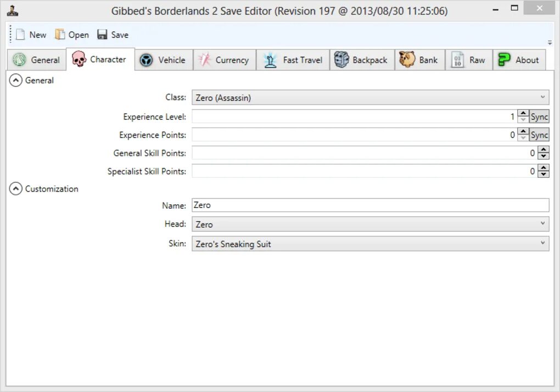Decrease Specialist Skill Points

(544, 175)
